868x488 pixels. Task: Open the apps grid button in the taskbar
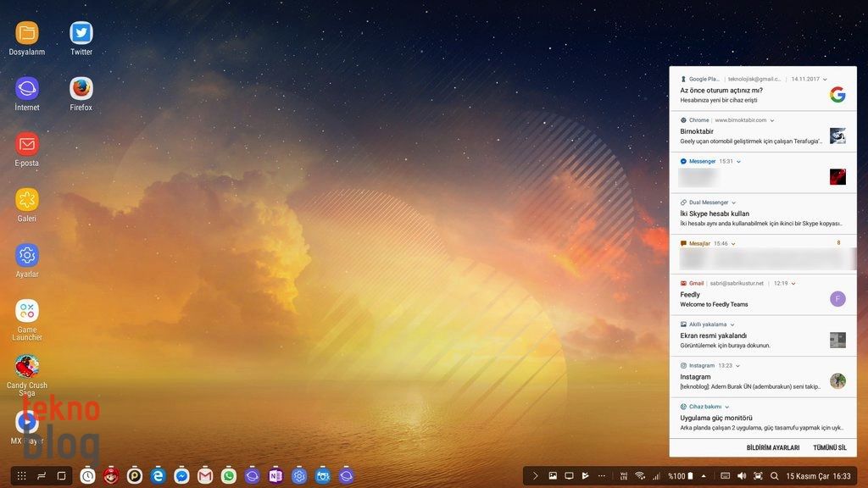pos(22,476)
